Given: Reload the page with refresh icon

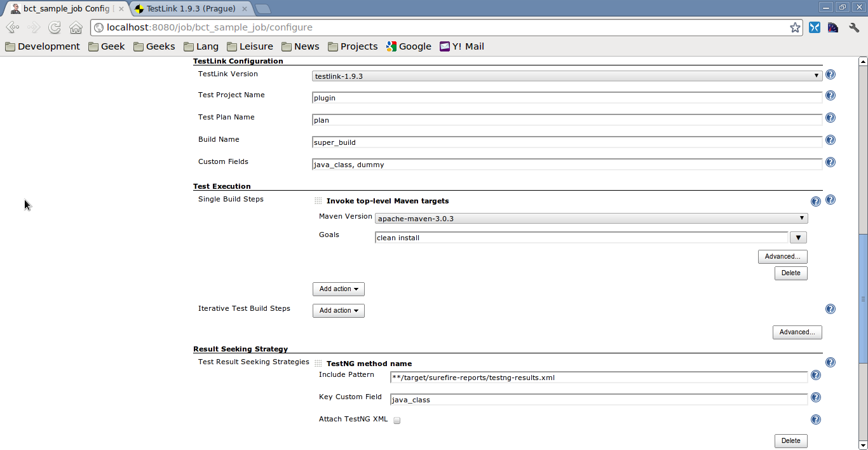Looking at the screenshot, I should click(x=55, y=27).
